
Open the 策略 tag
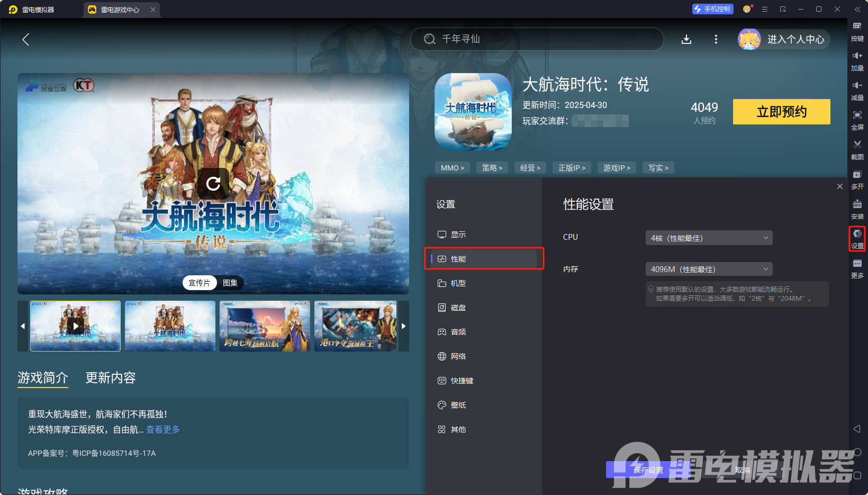pyautogui.click(x=492, y=168)
